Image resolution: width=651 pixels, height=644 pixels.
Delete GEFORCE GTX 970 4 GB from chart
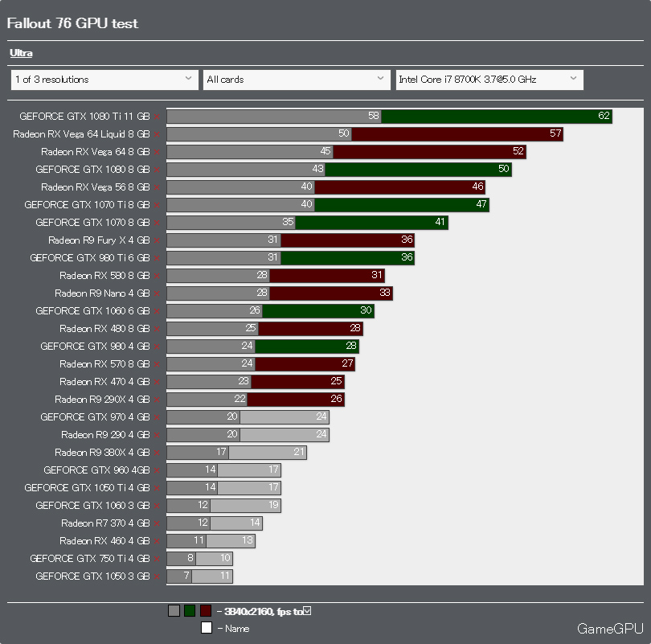(157, 417)
